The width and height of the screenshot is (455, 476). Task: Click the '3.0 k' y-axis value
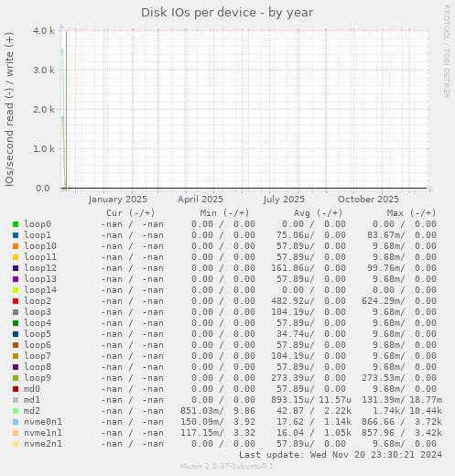pyautogui.click(x=44, y=70)
